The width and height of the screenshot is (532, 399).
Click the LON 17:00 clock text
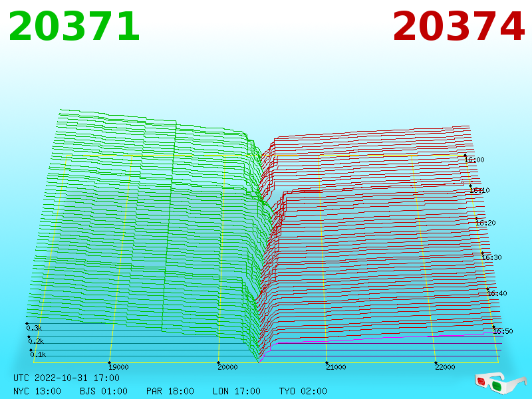237,391
